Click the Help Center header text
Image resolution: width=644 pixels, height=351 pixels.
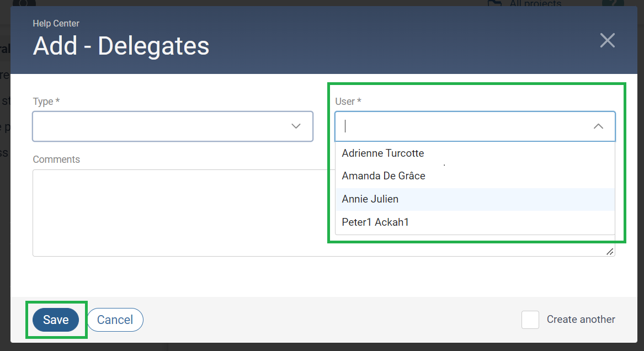[x=56, y=23]
